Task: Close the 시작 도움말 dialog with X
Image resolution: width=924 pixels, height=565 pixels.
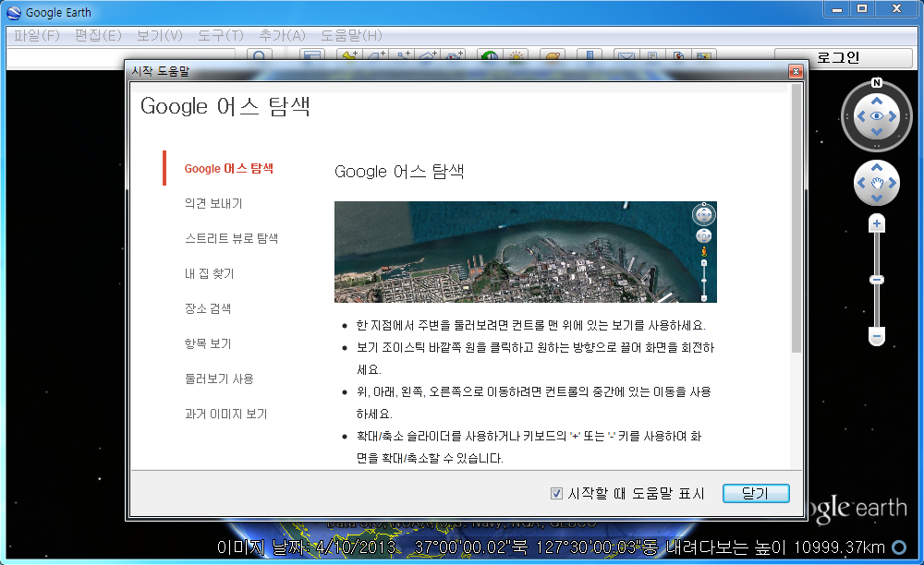Action: [796, 71]
